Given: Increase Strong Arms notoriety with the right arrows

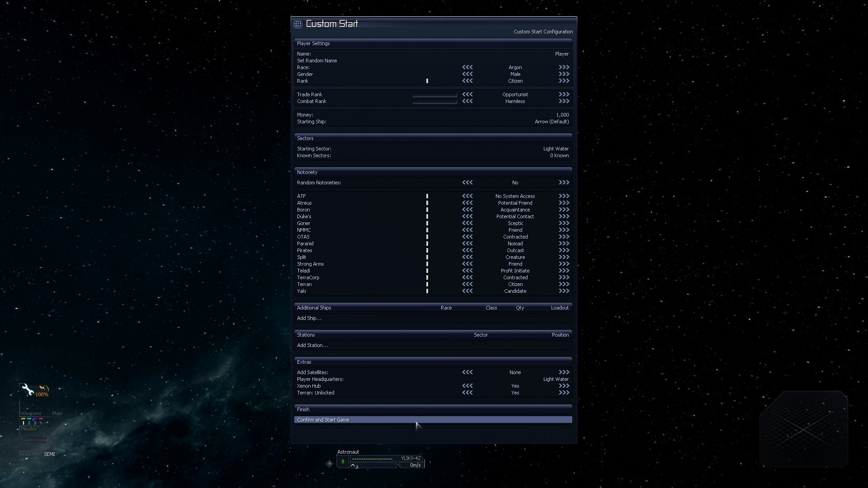Looking at the screenshot, I should click(x=564, y=264).
